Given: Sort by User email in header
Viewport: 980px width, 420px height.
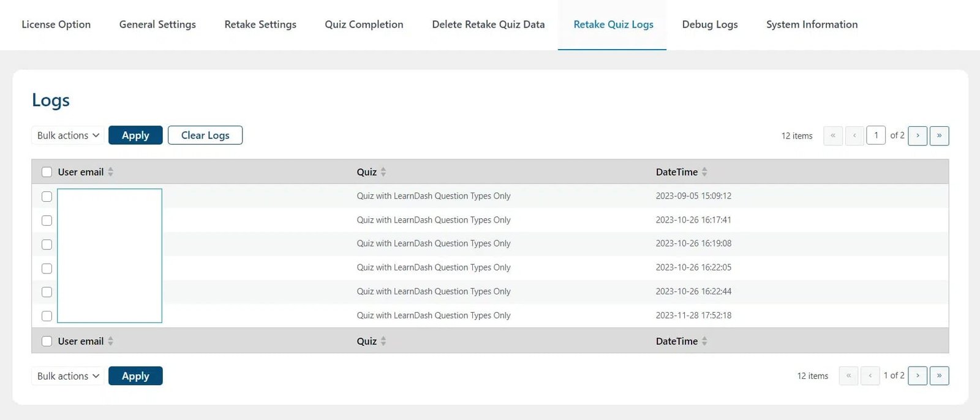Looking at the screenshot, I should point(86,172).
